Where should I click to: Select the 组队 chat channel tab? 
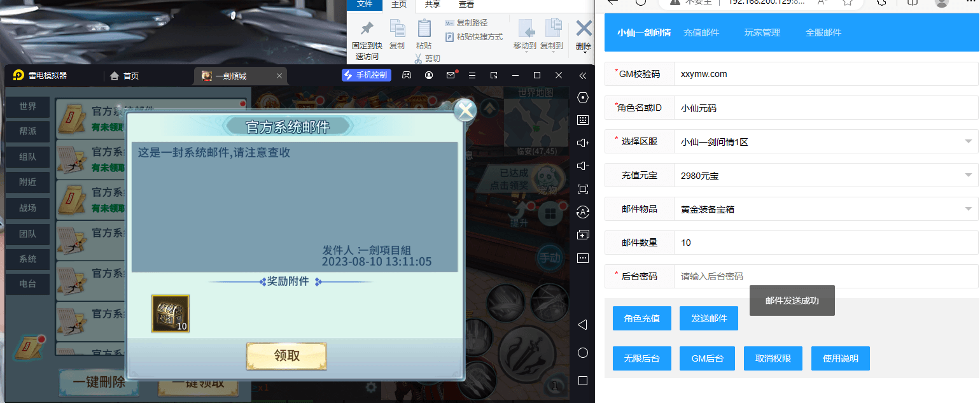pyautogui.click(x=27, y=157)
